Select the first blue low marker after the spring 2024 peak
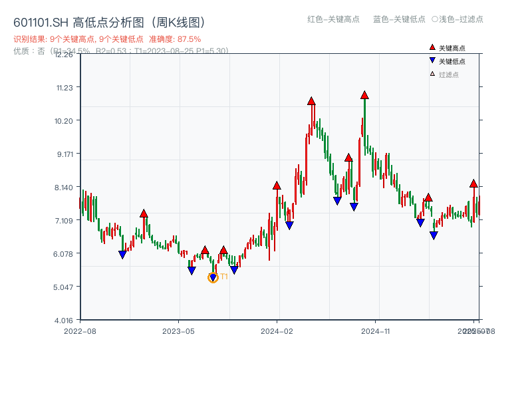 tap(337, 201)
